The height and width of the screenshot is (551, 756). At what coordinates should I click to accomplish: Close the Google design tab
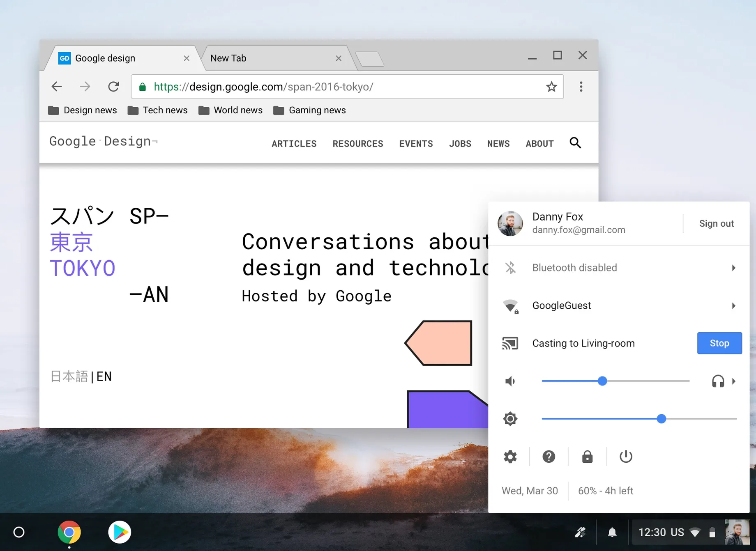pos(187,58)
